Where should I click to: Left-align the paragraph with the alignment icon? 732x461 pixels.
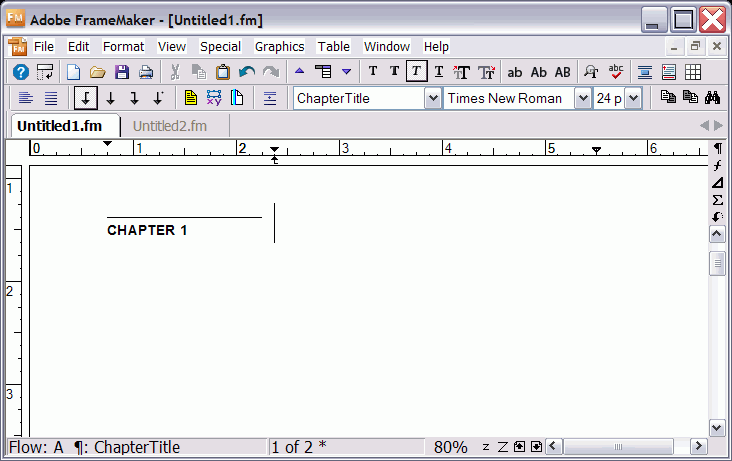(x=26, y=98)
